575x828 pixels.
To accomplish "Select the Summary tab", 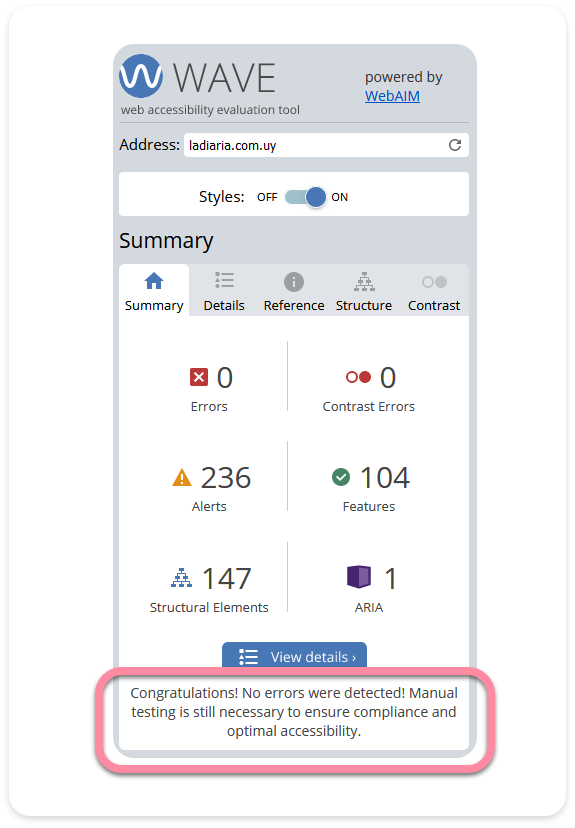I will click(154, 291).
